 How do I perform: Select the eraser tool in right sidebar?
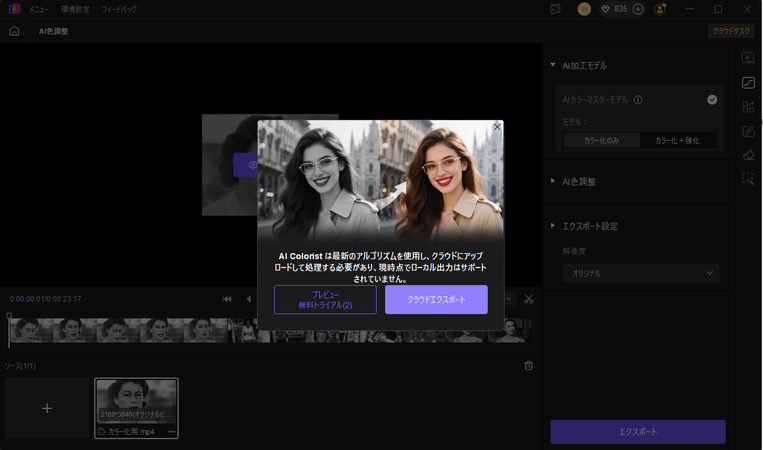(748, 155)
